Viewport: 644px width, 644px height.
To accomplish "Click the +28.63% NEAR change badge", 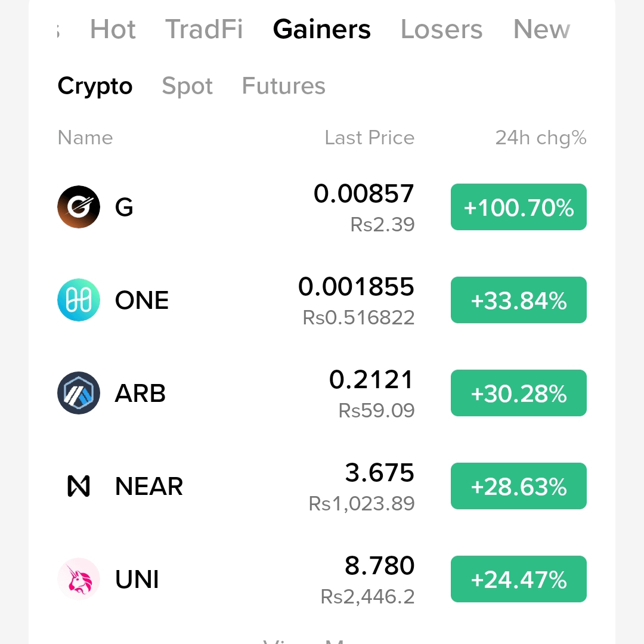I will 519,486.
